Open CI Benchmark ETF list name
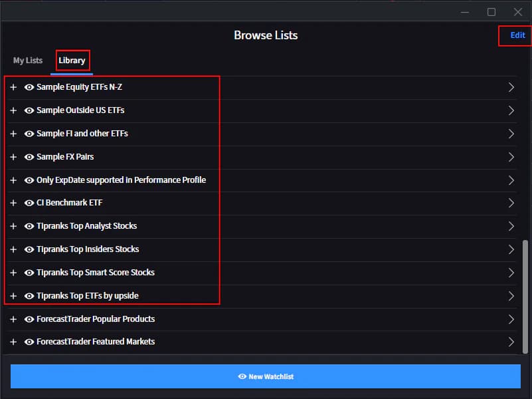The image size is (532, 399). (x=70, y=203)
